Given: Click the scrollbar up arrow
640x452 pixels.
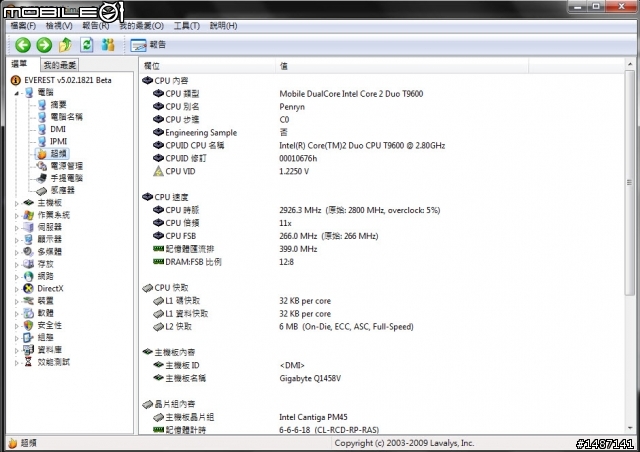Looking at the screenshot, I should (630, 65).
